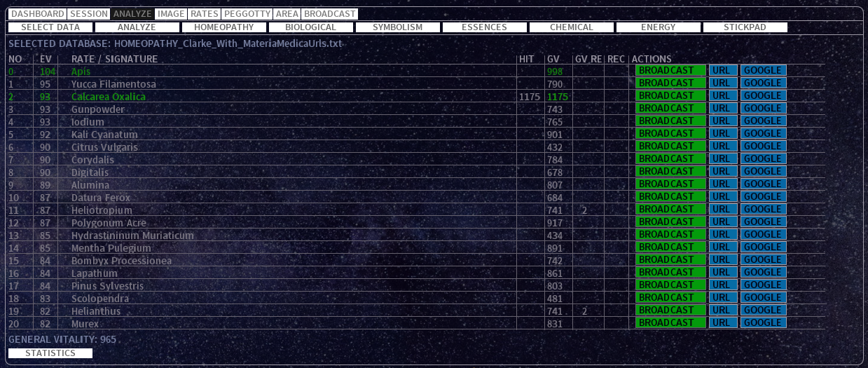Select the ESSENCES database button

484,27
